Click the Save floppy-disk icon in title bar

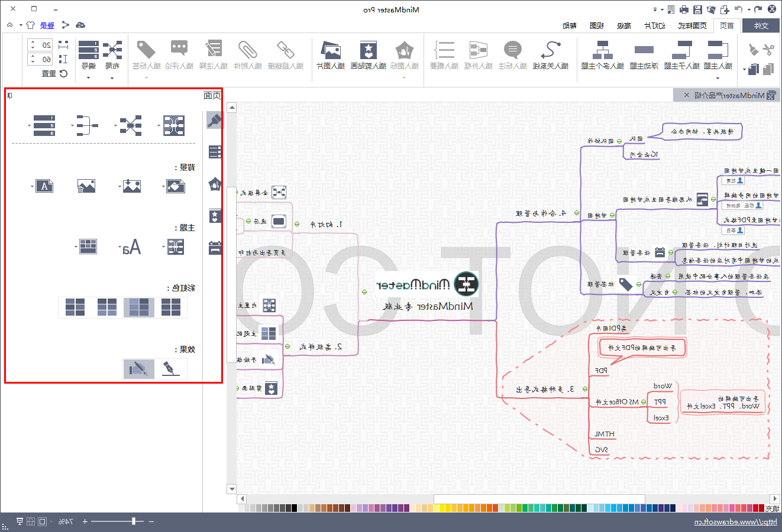(697, 9)
